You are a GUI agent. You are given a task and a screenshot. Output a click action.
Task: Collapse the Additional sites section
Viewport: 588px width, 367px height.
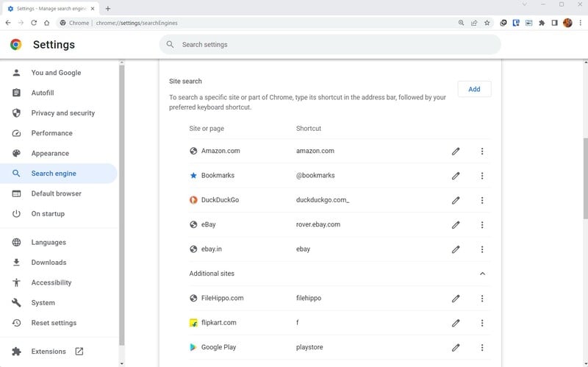point(482,274)
